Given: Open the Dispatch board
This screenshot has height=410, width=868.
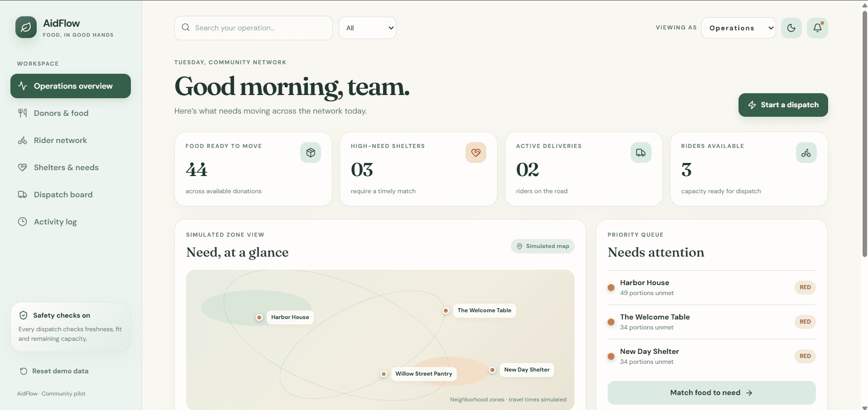Looking at the screenshot, I should pyautogui.click(x=71, y=195).
